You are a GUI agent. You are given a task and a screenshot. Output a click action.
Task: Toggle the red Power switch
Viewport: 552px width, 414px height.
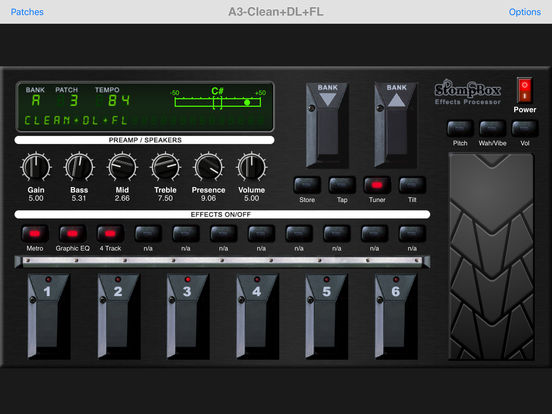524,90
